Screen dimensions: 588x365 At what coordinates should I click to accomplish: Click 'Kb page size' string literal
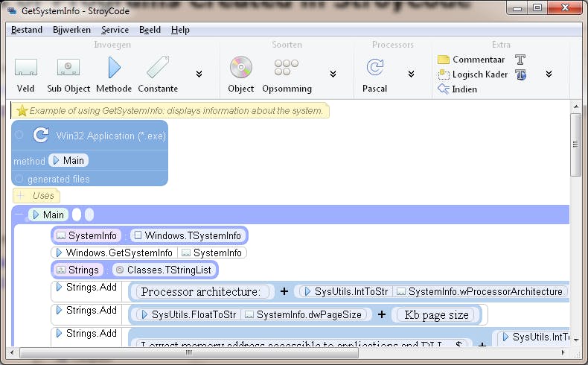pos(436,315)
